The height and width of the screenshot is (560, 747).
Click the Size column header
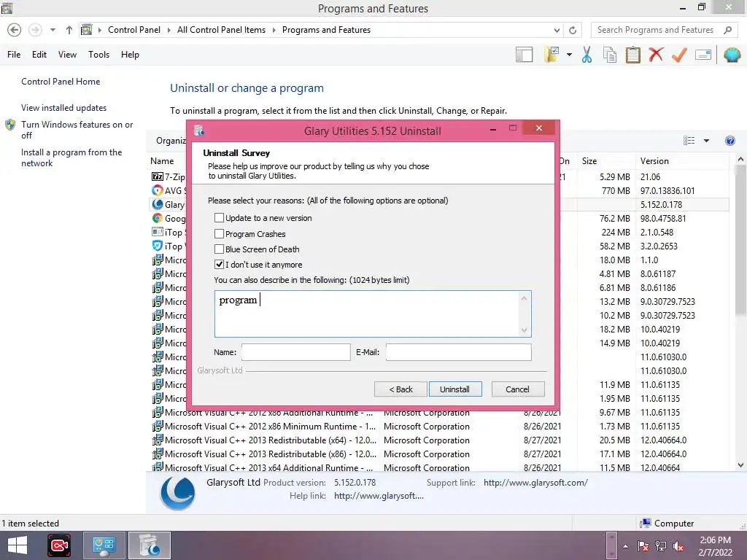605,161
